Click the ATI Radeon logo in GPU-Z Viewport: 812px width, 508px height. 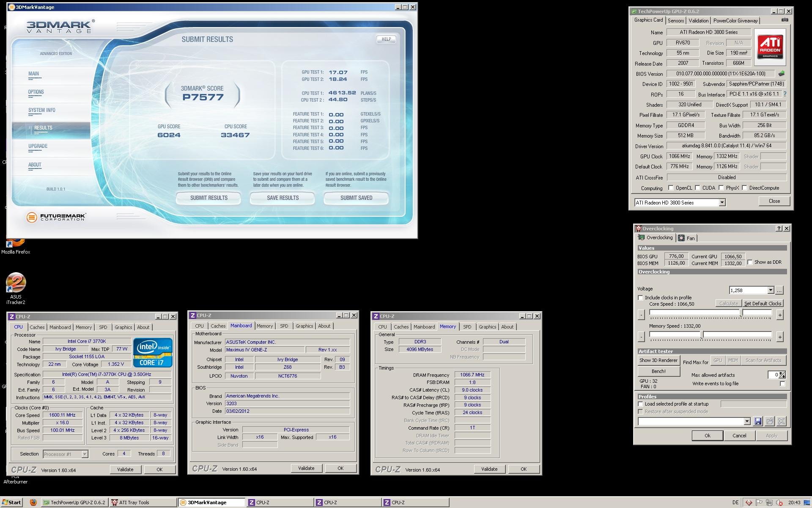770,47
